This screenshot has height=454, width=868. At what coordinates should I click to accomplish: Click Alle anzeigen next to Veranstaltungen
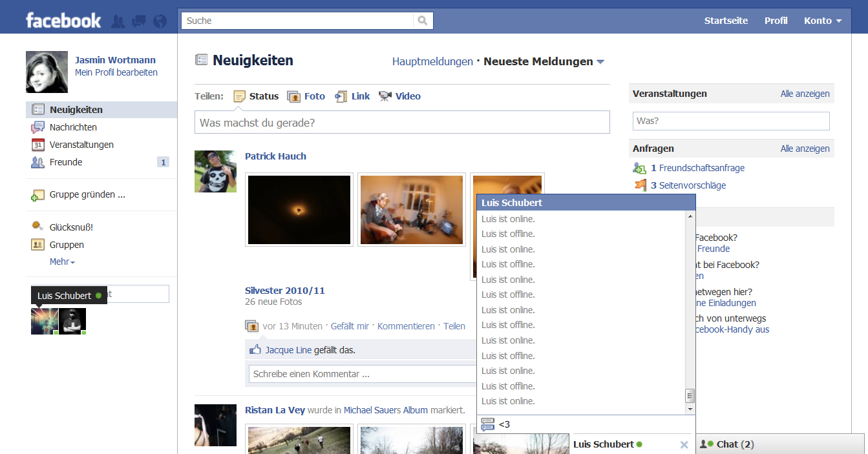[x=805, y=94]
